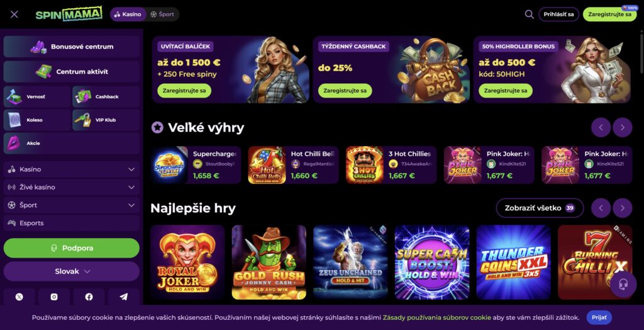The width and height of the screenshot is (644, 330).
Task: Open Bonusové centrum menu item
Action: [72, 47]
